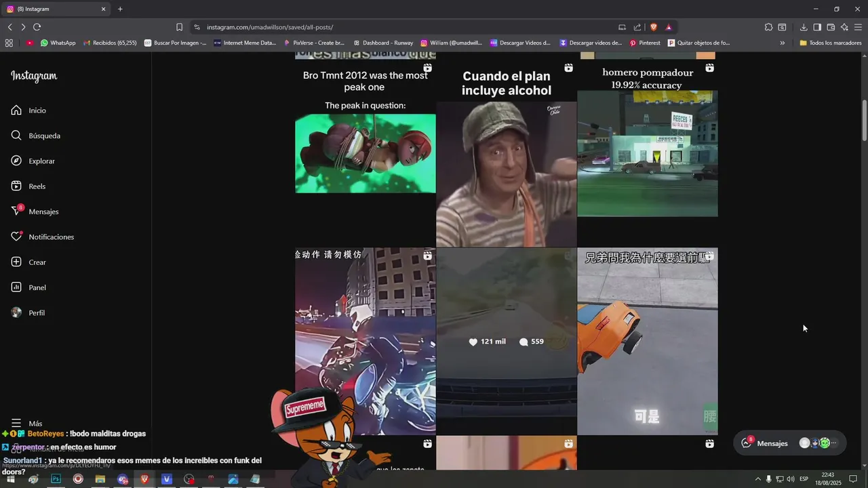Open browser downloads icon
868x488 pixels.
804,27
